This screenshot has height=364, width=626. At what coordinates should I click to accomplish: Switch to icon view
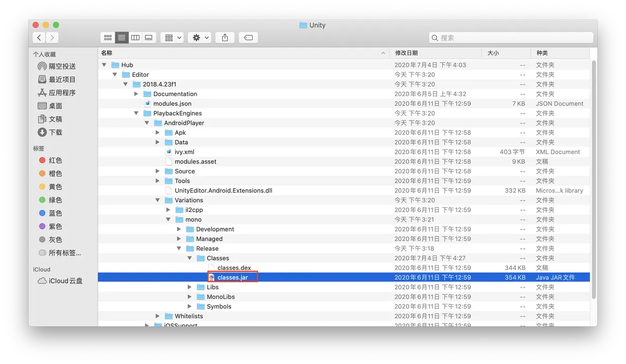click(108, 38)
